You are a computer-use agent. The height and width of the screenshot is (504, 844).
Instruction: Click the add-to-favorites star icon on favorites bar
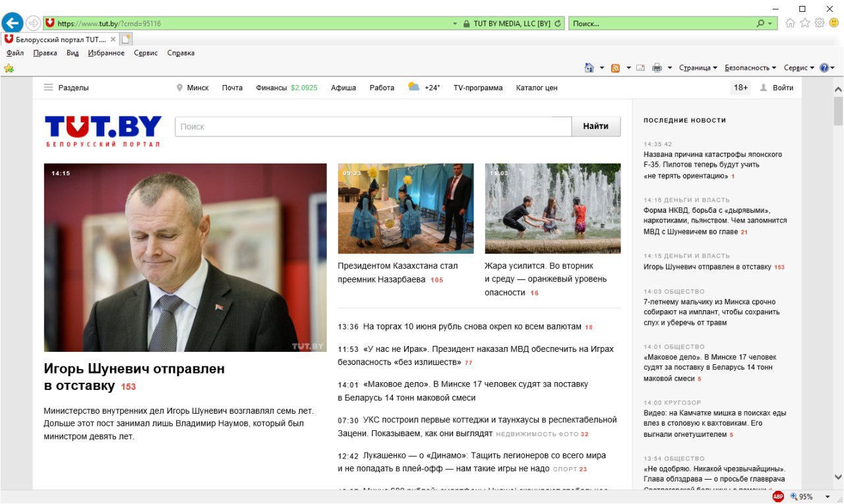pos(9,68)
